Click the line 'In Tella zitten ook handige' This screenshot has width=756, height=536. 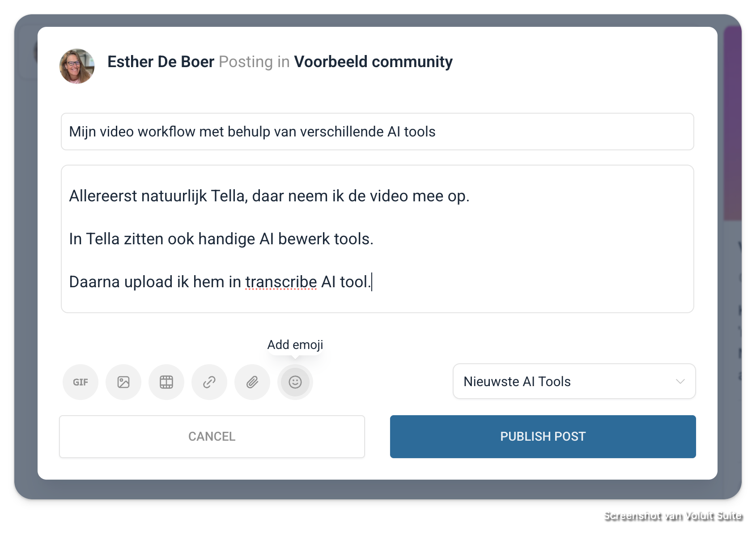(221, 239)
